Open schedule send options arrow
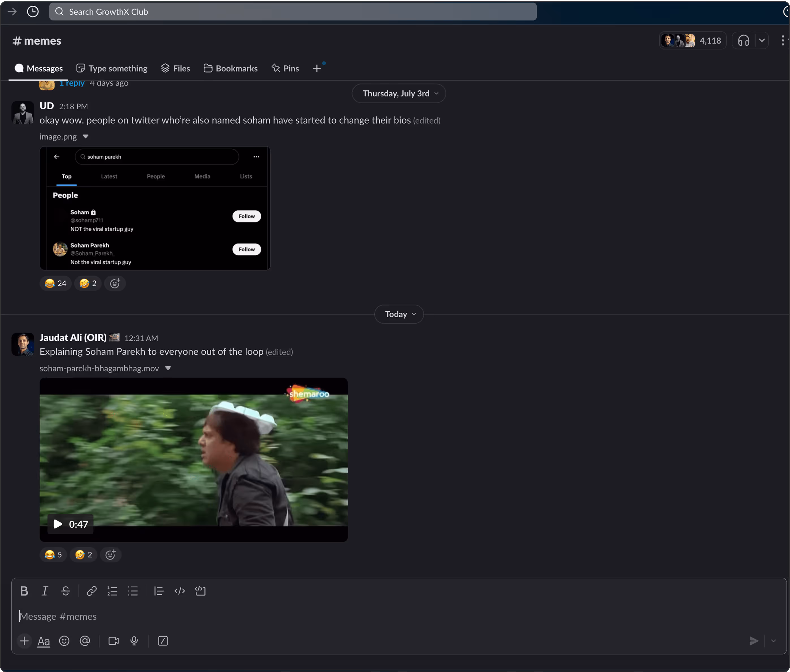 point(773,641)
